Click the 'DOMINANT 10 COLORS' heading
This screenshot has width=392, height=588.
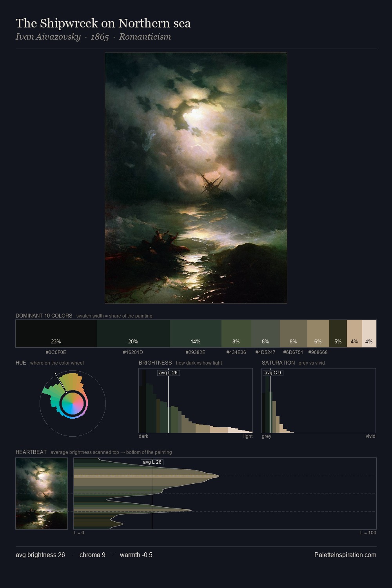(44, 316)
